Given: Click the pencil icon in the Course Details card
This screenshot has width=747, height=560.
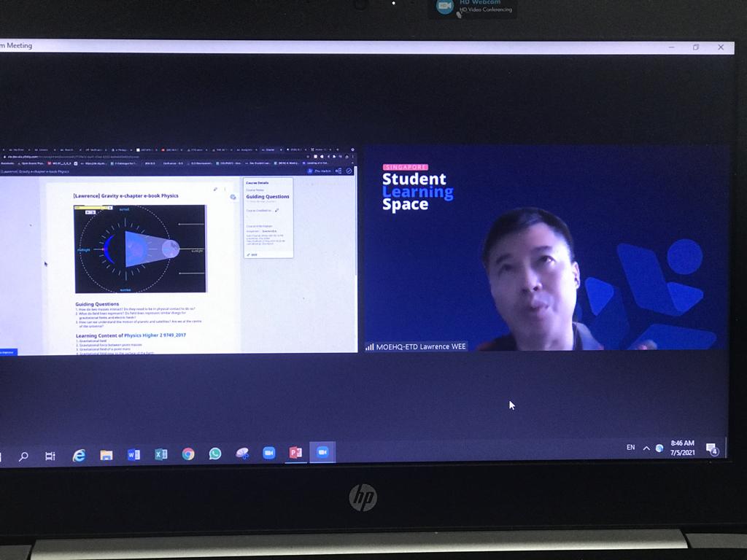Looking at the screenshot, I should 276,210.
